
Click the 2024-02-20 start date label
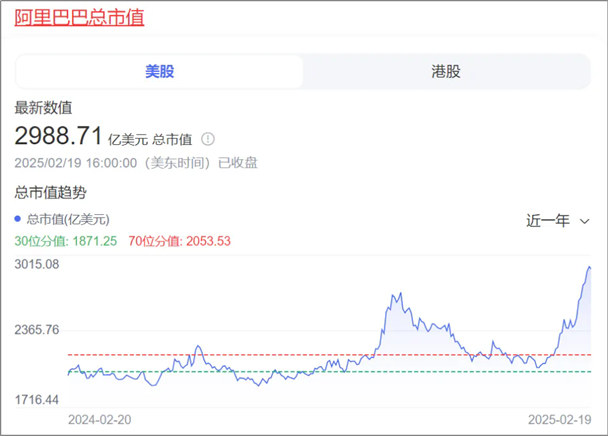click(x=100, y=420)
